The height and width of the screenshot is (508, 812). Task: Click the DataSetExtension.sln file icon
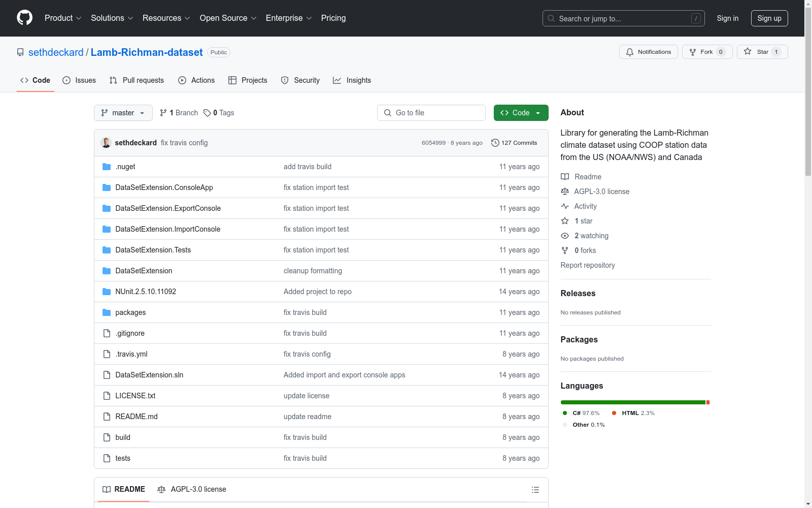point(107,375)
